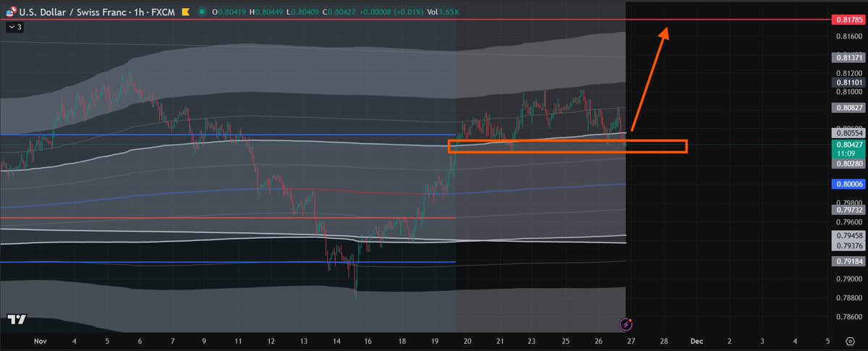Click date 27 on the time axis
This screenshot has height=351, width=868.
pos(631,340)
